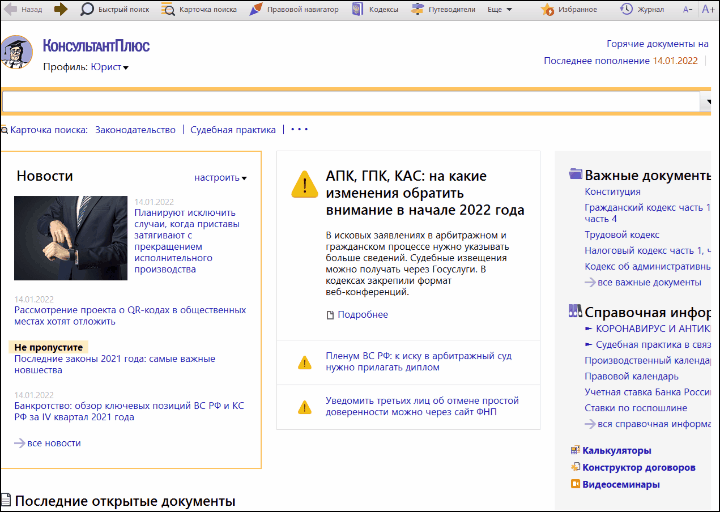Open the businessman watch news thumbnail
This screenshot has width=720, height=512.
pos(71,238)
